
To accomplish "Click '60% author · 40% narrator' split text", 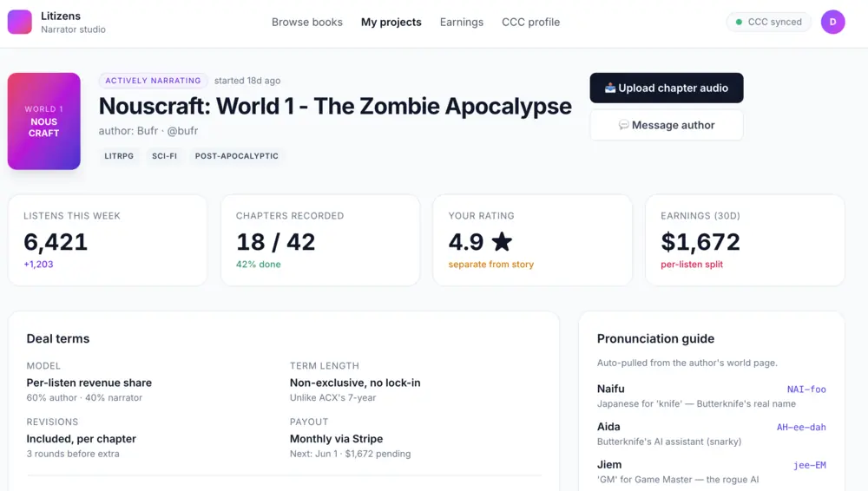I will pos(84,397).
